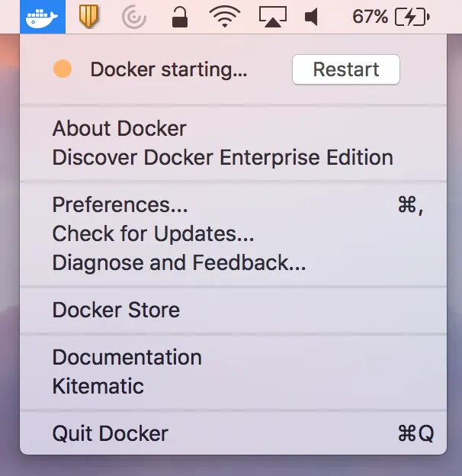Open the gold shield menu bar icon

click(88, 16)
